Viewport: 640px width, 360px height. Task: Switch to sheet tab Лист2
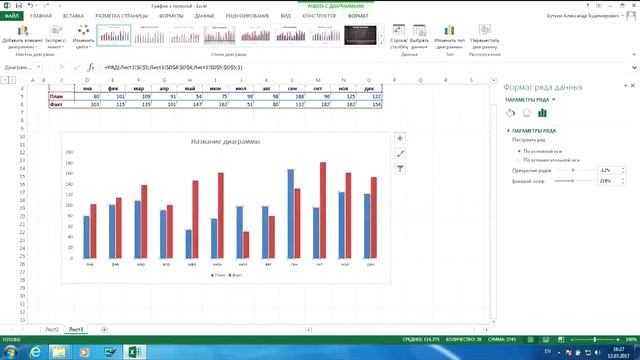point(52,329)
